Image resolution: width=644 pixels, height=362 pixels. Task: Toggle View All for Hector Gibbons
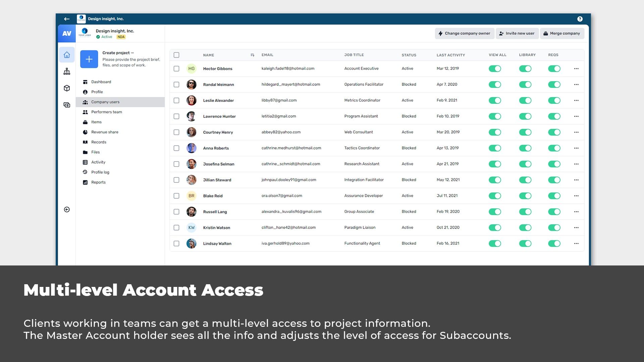(x=495, y=69)
